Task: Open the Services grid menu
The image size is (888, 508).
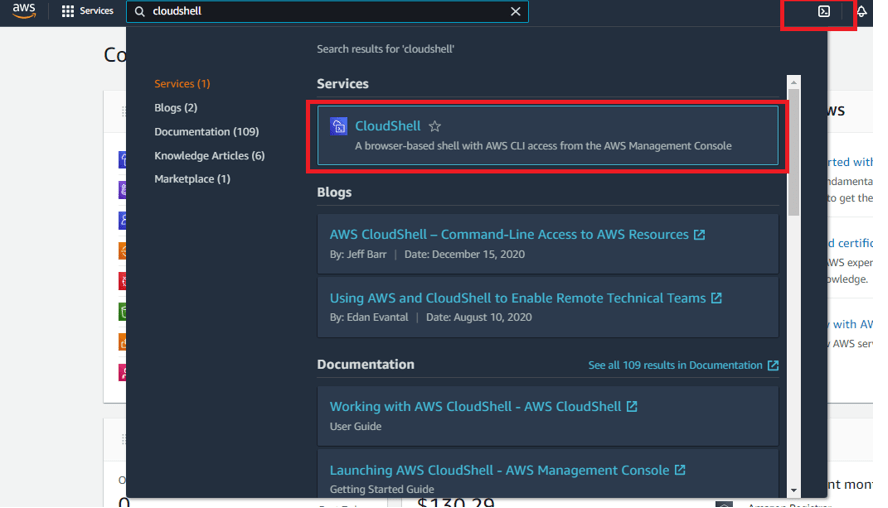Action: pyautogui.click(x=87, y=11)
